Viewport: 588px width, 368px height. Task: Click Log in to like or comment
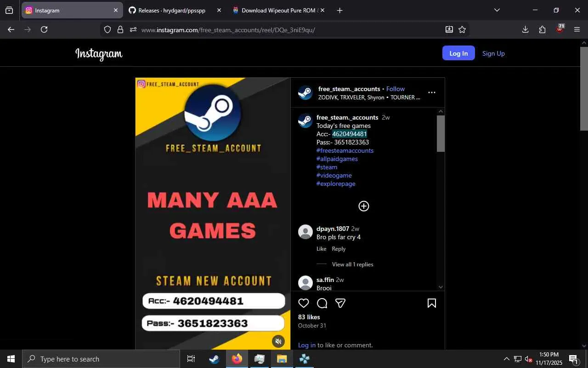[307, 345]
